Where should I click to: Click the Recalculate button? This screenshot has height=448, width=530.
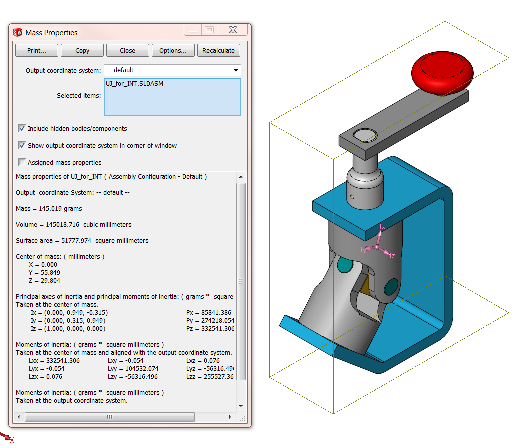click(218, 50)
